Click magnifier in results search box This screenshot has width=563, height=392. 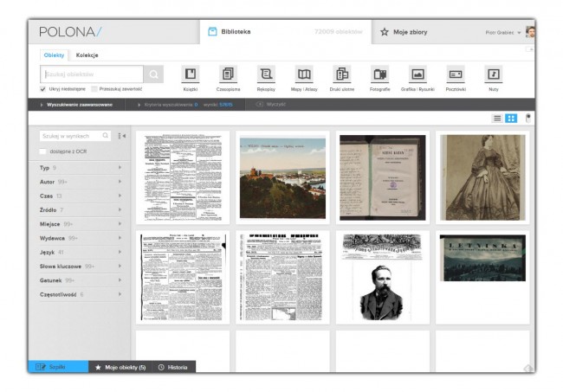coord(105,136)
